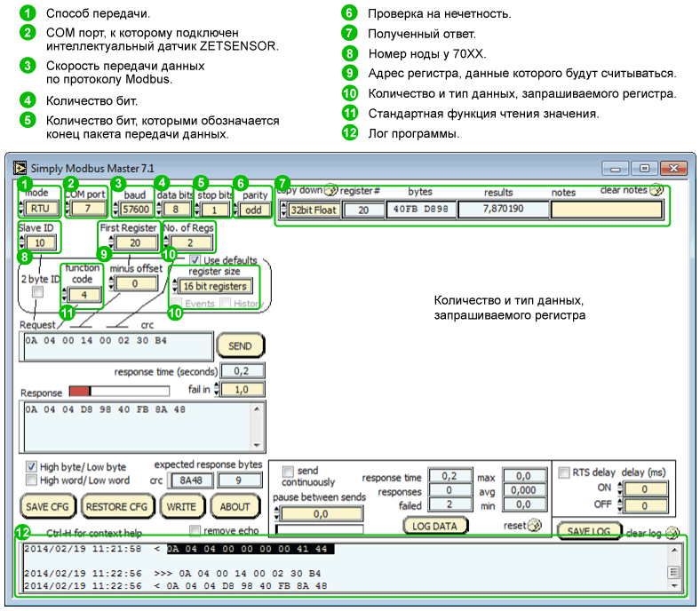Change the stop bits stepper
This screenshot has width=700, height=611.
coord(198,210)
